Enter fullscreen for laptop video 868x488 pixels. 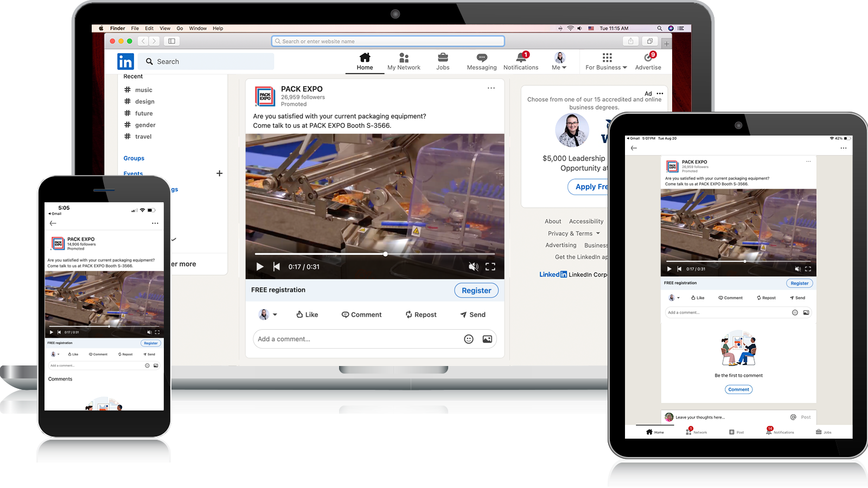(x=490, y=266)
